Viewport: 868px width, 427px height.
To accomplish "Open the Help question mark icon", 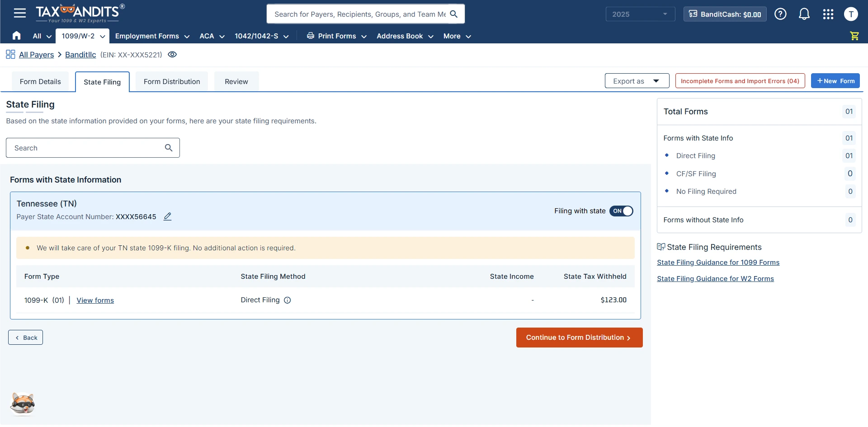I will [781, 14].
